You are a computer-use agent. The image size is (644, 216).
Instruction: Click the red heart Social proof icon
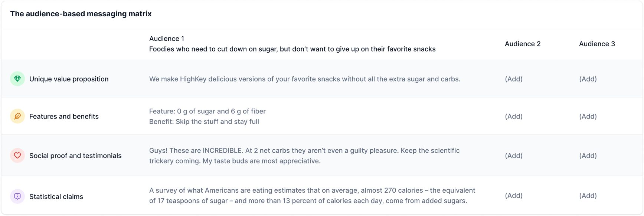click(x=17, y=156)
